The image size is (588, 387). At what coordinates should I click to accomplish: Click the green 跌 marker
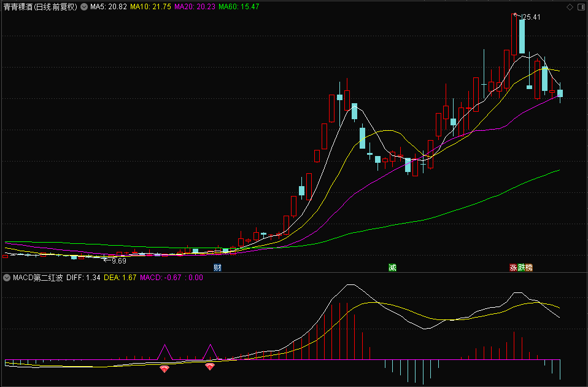(x=521, y=268)
